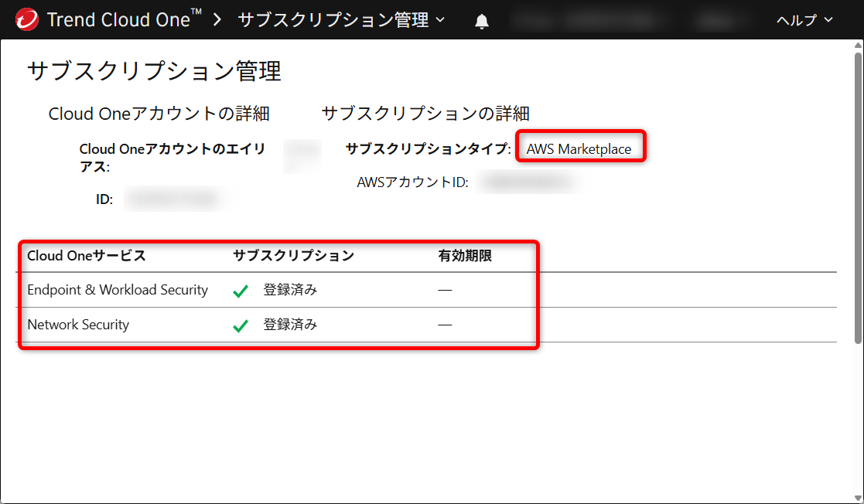
Task: Click 登録済み status in Network Security row
Action: (x=290, y=325)
